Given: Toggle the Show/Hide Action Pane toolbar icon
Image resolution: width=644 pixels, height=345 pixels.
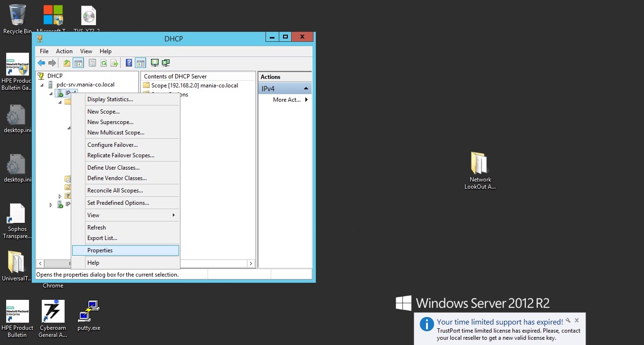Looking at the screenshot, I should (x=140, y=63).
